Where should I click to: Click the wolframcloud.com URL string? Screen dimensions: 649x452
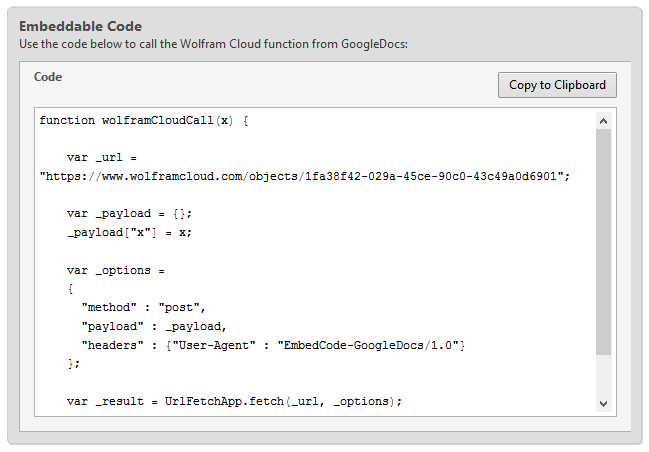pos(304,176)
